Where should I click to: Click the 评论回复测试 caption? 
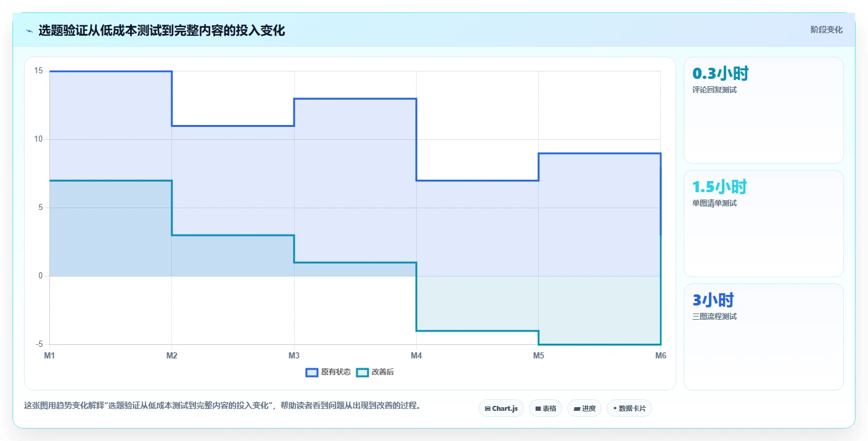tap(714, 90)
